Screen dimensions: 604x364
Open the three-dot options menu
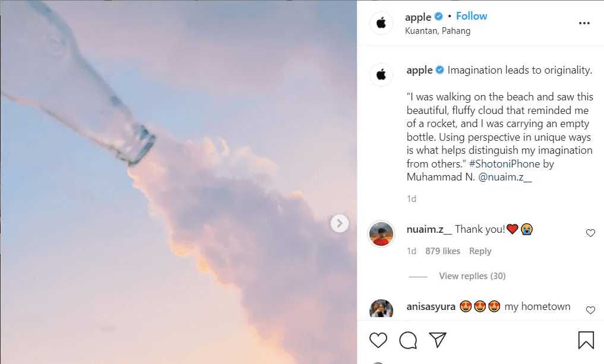tap(584, 22)
